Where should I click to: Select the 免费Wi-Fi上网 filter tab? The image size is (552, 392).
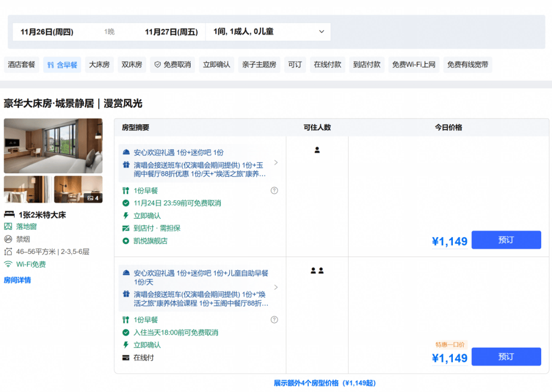(x=413, y=65)
